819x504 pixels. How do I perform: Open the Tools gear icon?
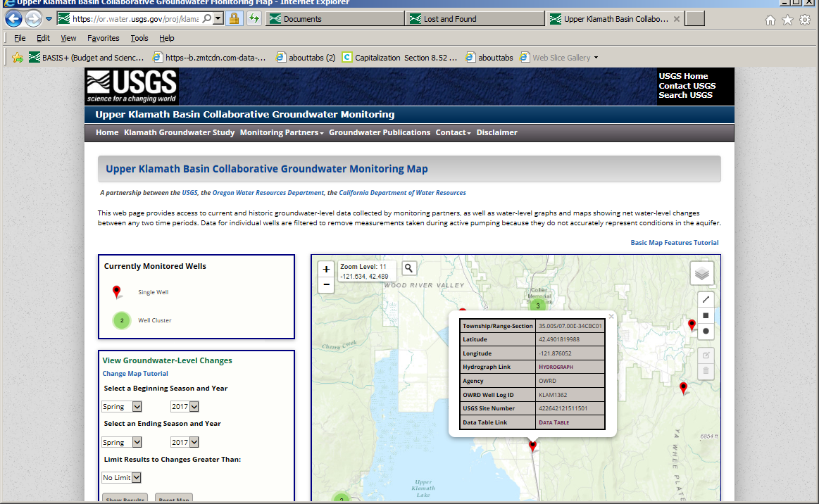point(805,20)
